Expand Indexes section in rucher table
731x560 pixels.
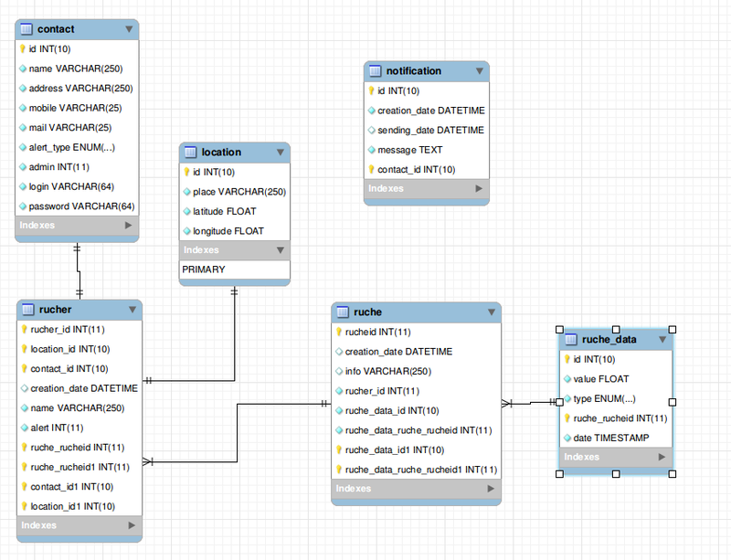coord(132,525)
